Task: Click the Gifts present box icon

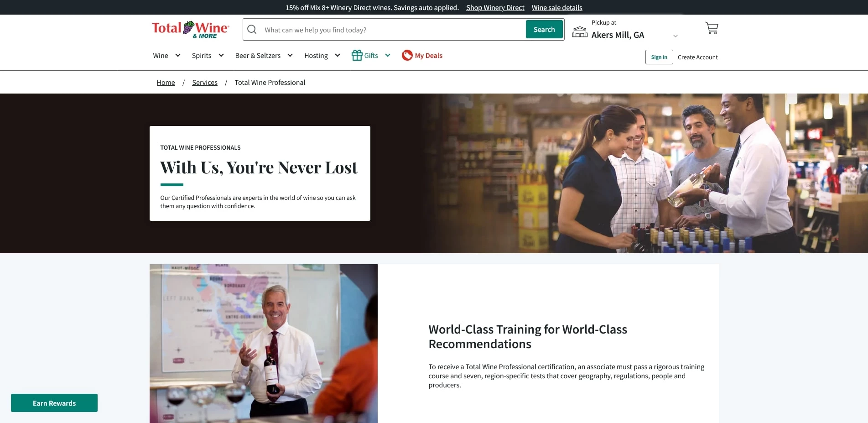Action: [x=357, y=55]
